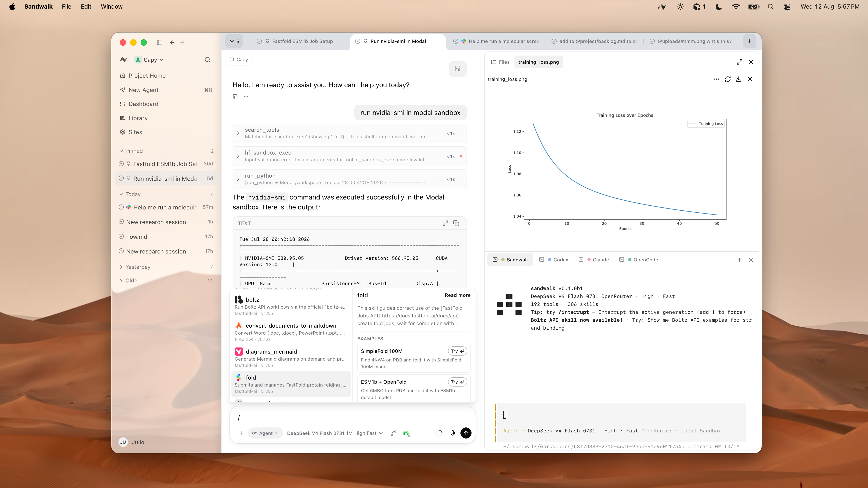
Task: Click Read more for the fold skill
Action: [457, 295]
